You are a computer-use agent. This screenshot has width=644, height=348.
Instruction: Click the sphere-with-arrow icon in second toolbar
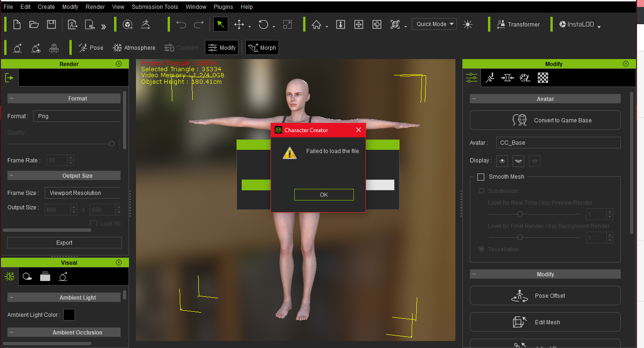(18, 48)
